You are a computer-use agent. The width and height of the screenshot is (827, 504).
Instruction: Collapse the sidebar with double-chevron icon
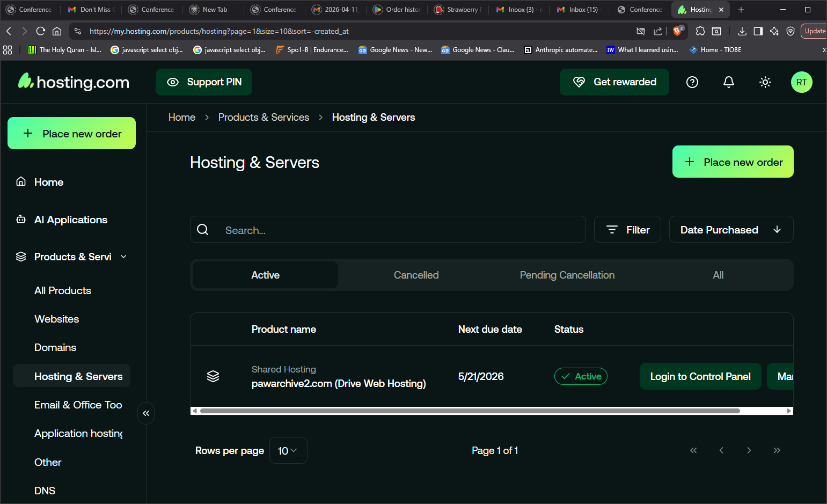tap(146, 413)
